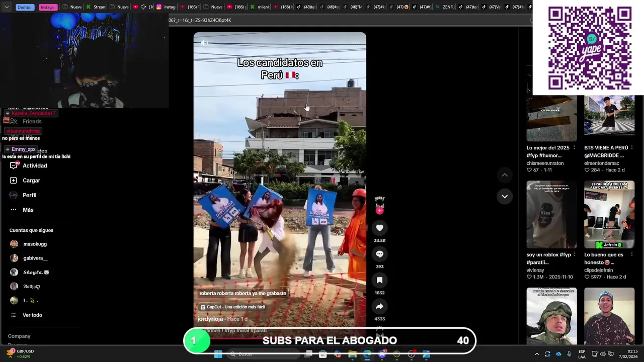This screenshot has height=362, width=644.
Task: Toggle video sound with speaker icon
Action: pyautogui.click(x=204, y=43)
